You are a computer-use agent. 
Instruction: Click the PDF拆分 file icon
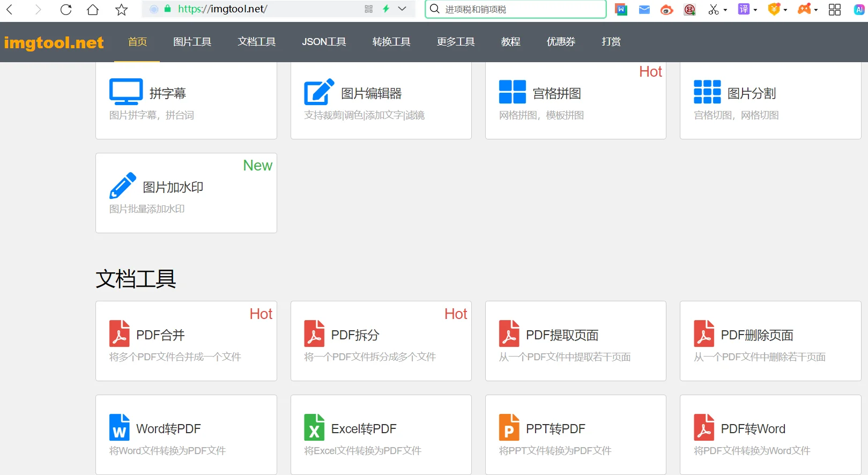314,333
